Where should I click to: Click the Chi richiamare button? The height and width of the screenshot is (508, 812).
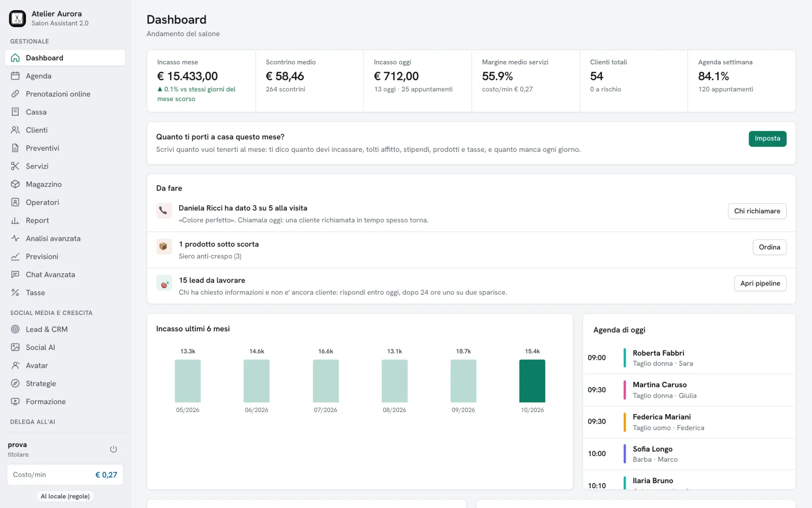point(757,211)
